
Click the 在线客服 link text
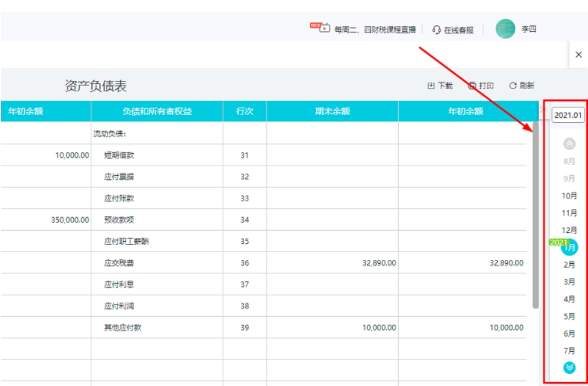(459, 30)
